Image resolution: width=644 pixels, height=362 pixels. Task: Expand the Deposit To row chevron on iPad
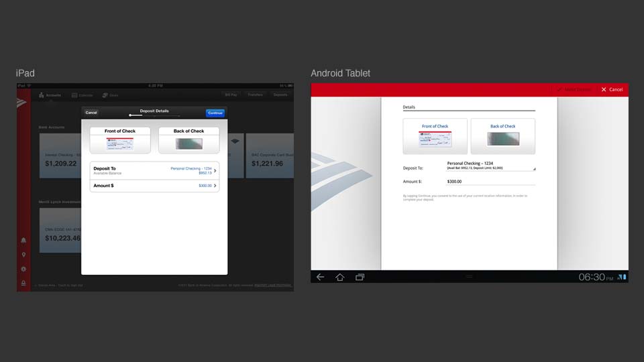(x=215, y=170)
